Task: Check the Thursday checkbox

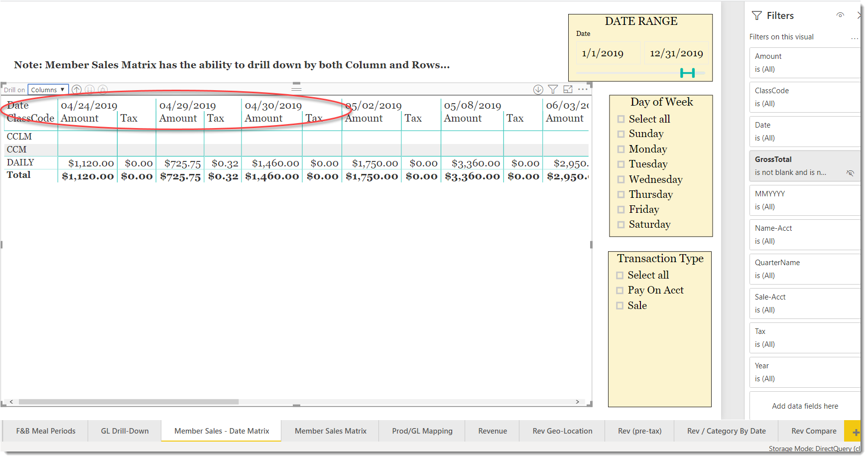Action: tap(621, 194)
